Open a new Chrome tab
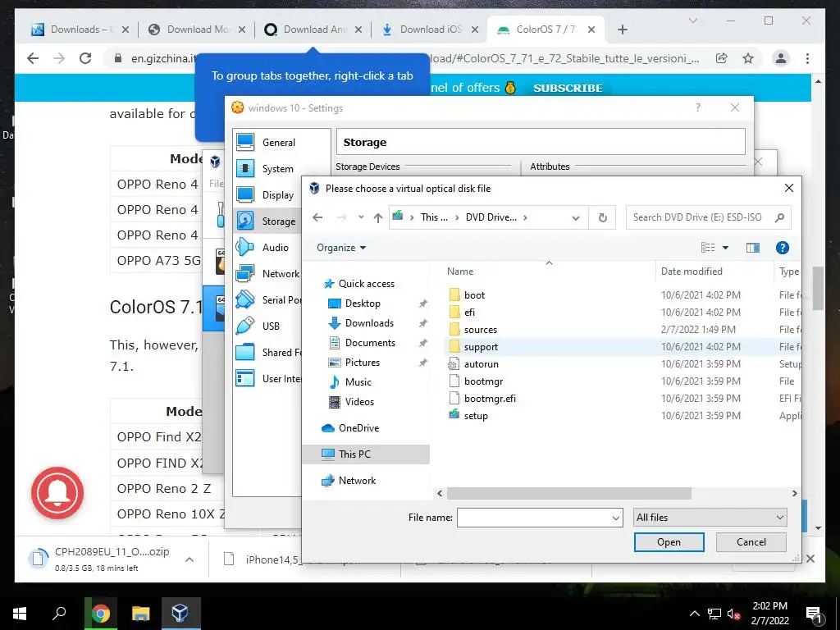The width and height of the screenshot is (840, 630). click(622, 30)
